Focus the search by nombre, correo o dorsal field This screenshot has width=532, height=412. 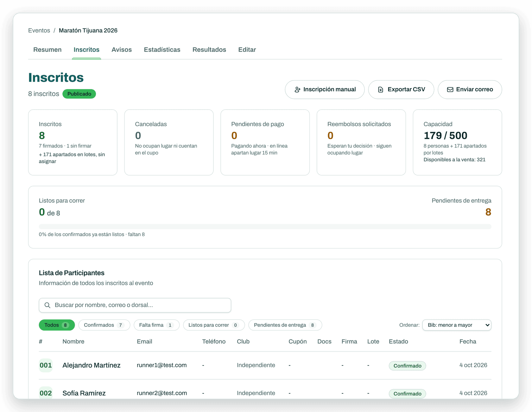pyautogui.click(x=135, y=305)
